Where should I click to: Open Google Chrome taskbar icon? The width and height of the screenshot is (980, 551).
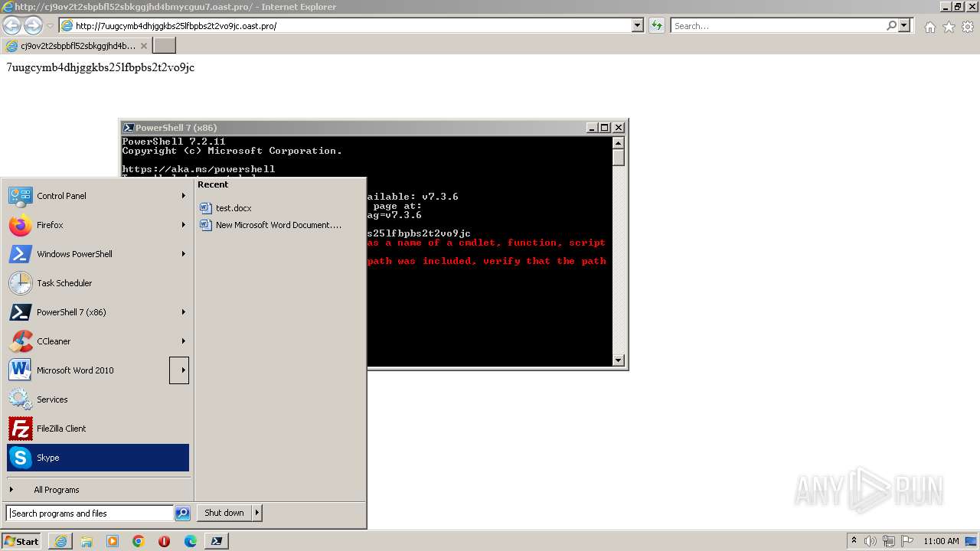pos(139,541)
